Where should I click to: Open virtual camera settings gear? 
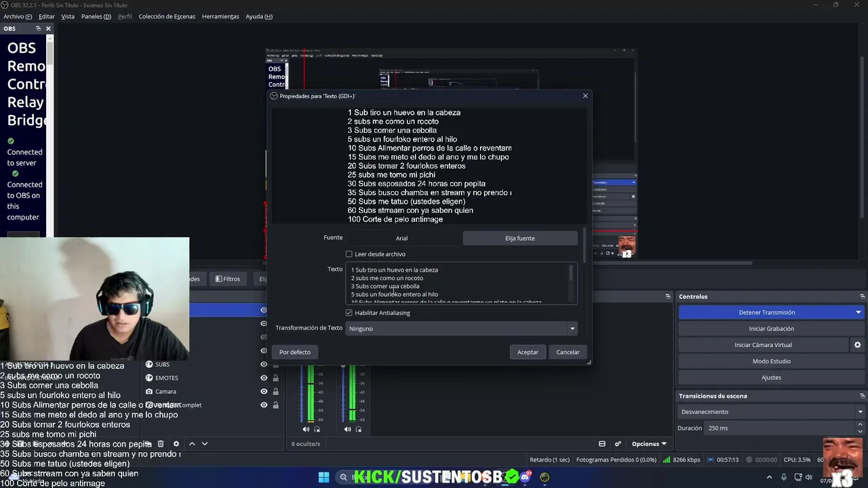(858, 345)
